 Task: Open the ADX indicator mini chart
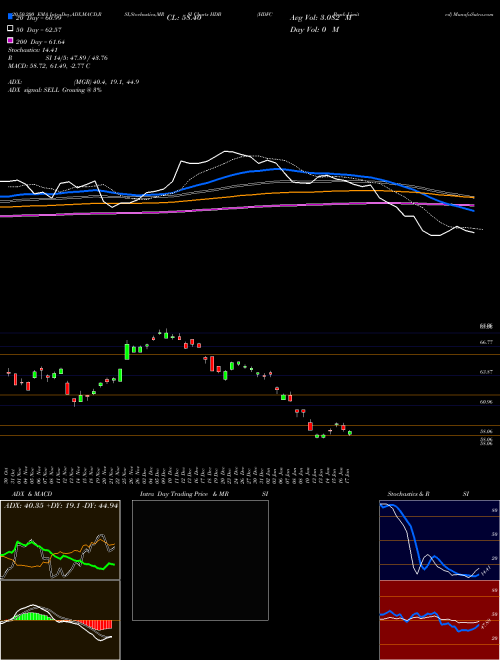point(60,540)
